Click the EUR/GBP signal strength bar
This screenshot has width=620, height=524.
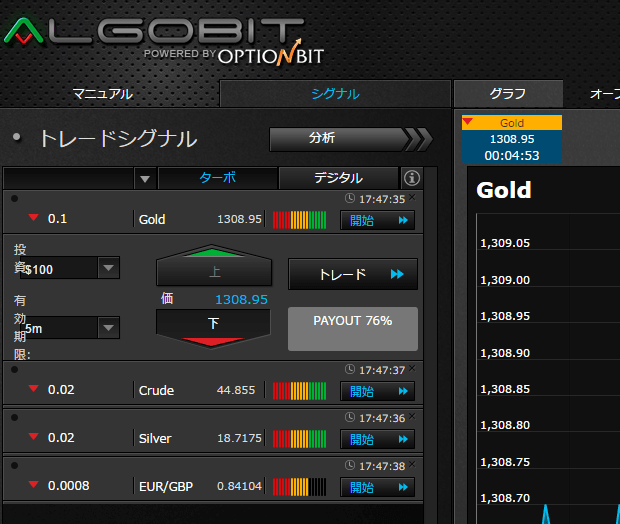(299, 487)
